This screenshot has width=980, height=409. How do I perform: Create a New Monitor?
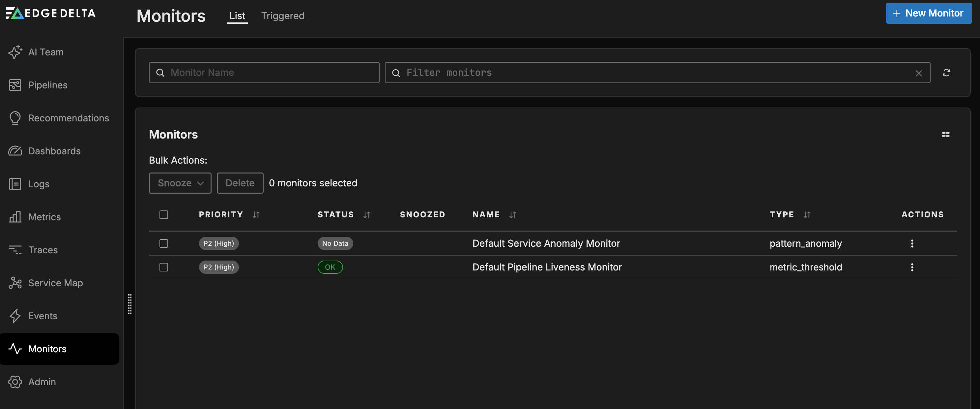point(928,13)
